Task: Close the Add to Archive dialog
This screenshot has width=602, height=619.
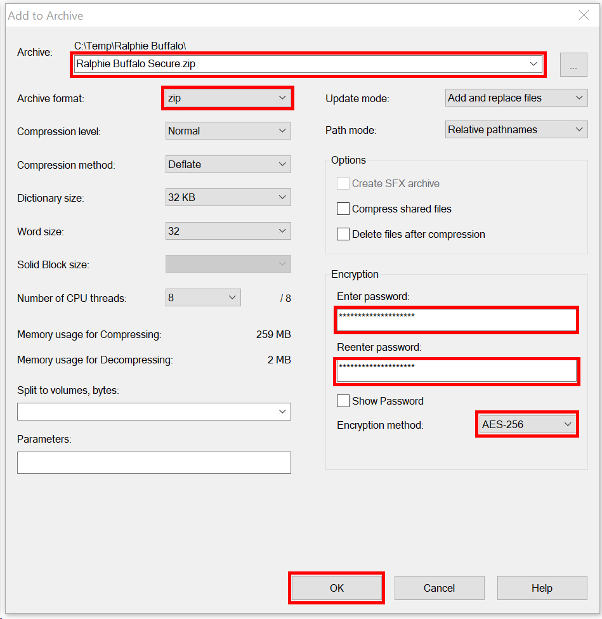Action: tap(584, 15)
